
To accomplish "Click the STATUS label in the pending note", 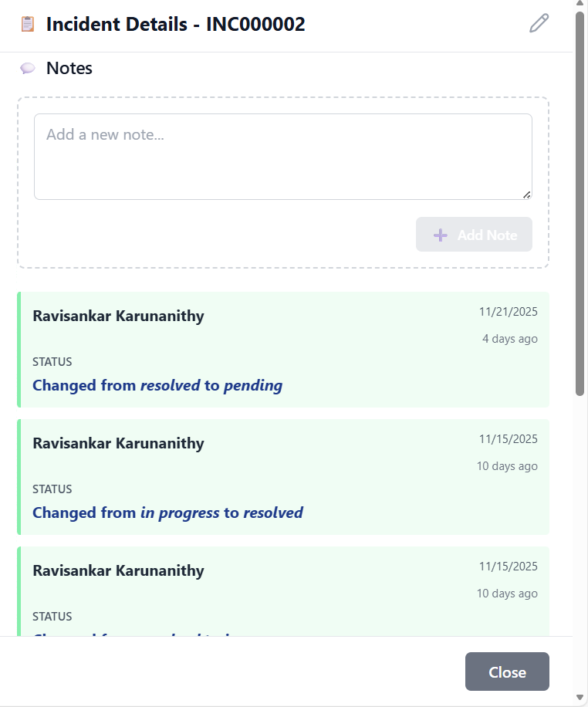I will 52,361.
